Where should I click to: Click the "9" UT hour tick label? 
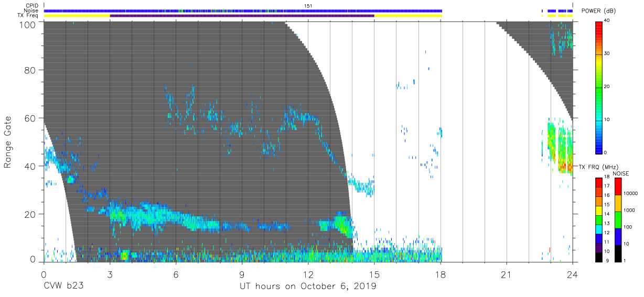tap(242, 275)
